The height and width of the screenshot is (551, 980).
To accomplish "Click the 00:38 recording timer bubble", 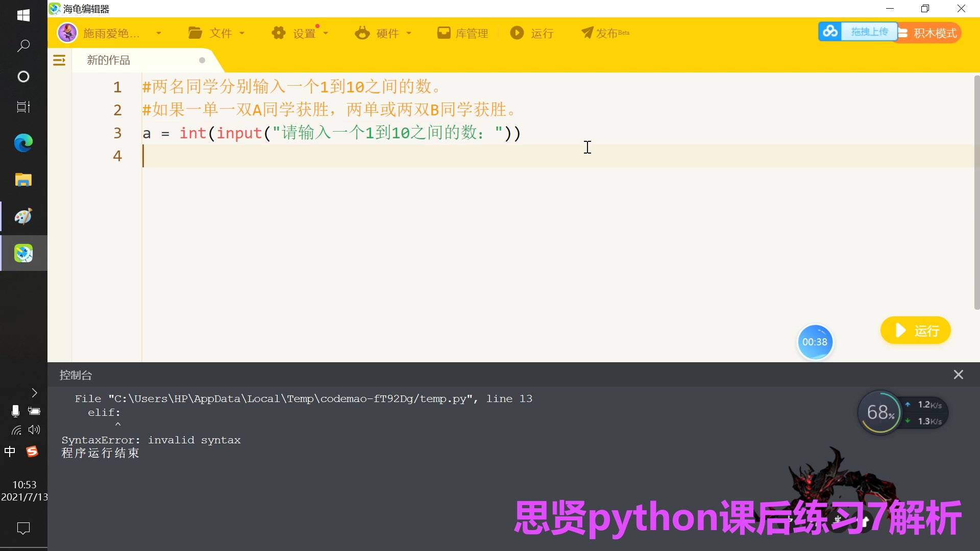I will [x=815, y=342].
